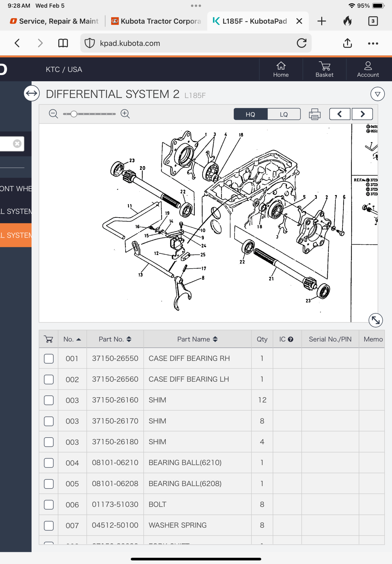Viewport: 392px width, 564px height.
Task: Switch diagram to HQ quality
Action: [251, 114]
